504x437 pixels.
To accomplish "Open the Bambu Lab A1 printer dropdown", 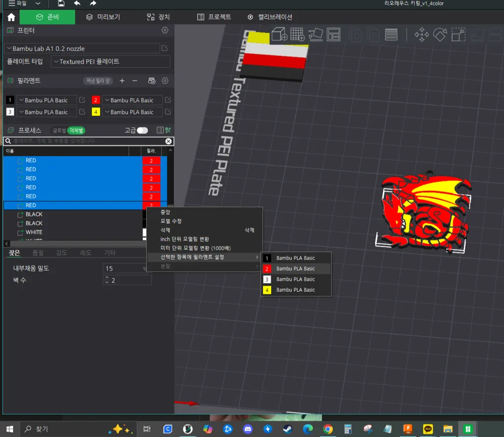I will click(83, 48).
